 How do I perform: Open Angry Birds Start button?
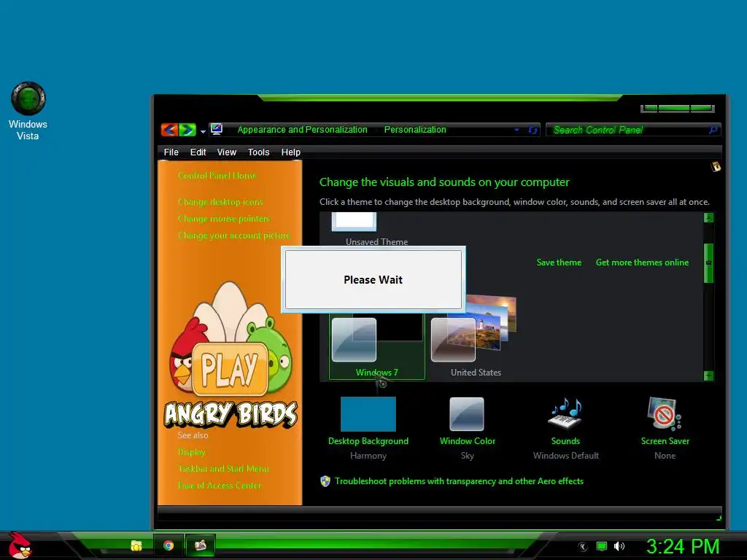(20, 545)
